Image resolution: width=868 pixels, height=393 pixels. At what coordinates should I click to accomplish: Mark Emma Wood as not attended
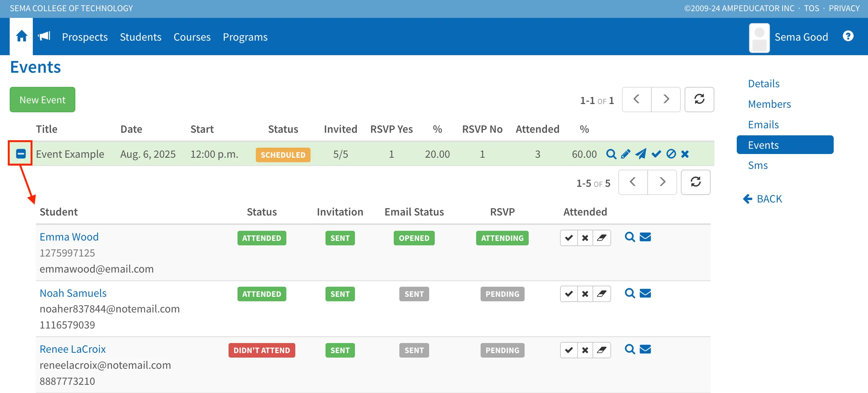pyautogui.click(x=585, y=238)
